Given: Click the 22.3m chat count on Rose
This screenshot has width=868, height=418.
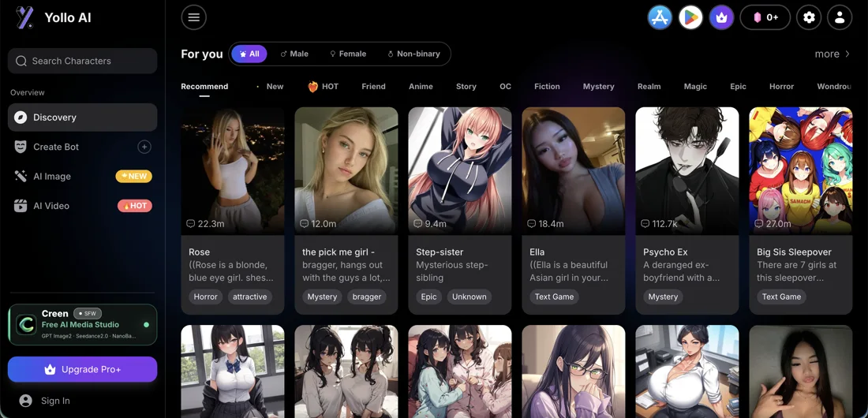Looking at the screenshot, I should click(205, 224).
